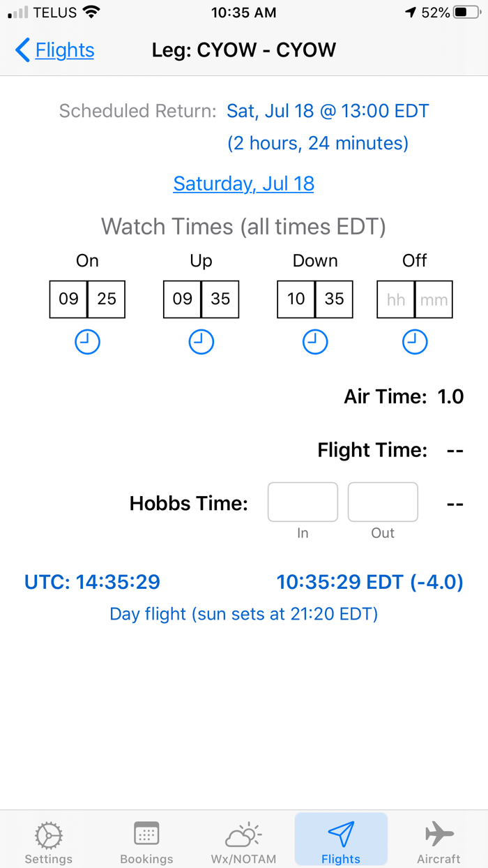Open the Saturday, Jul 18 date link
Image resolution: width=488 pixels, height=868 pixels.
(x=243, y=184)
